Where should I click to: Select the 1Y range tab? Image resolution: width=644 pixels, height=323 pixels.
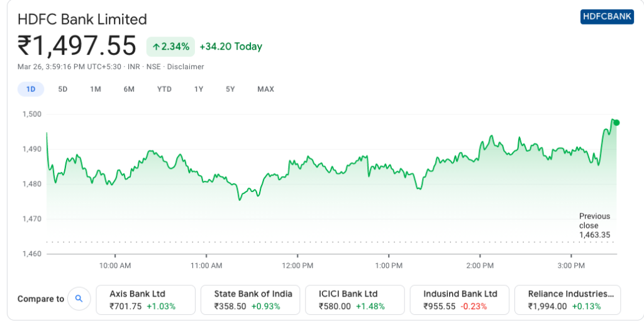point(199,89)
